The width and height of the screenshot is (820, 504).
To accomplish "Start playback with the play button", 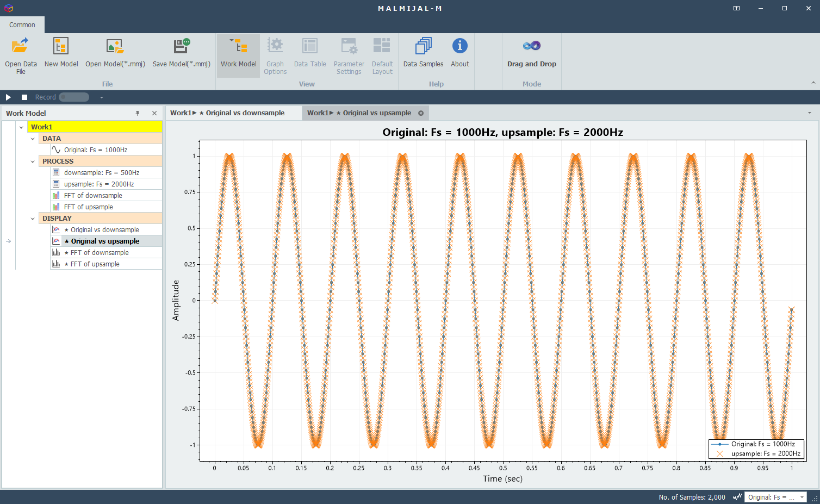I will 8,97.
